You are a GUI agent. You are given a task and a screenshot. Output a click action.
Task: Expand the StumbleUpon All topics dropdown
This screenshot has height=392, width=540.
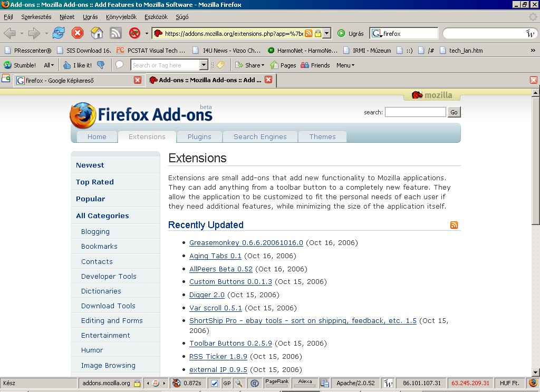[x=49, y=65]
